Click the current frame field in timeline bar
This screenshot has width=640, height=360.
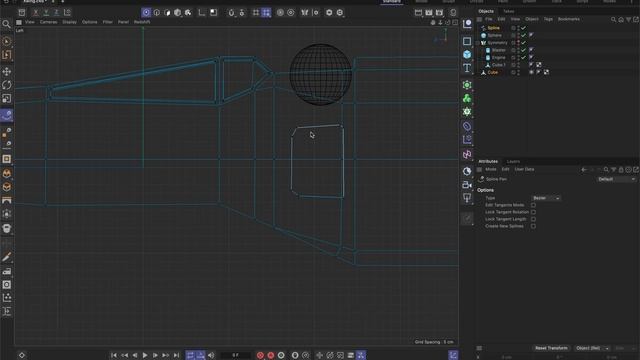click(x=236, y=355)
